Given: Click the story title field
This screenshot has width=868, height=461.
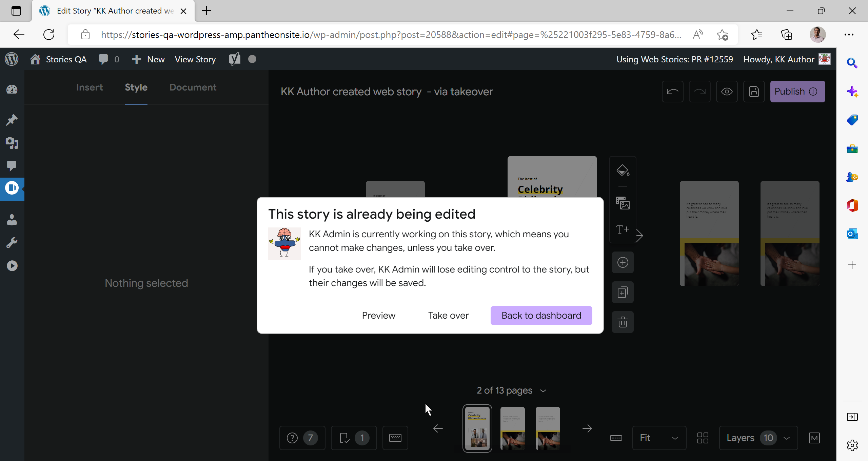Looking at the screenshot, I should 387,92.
